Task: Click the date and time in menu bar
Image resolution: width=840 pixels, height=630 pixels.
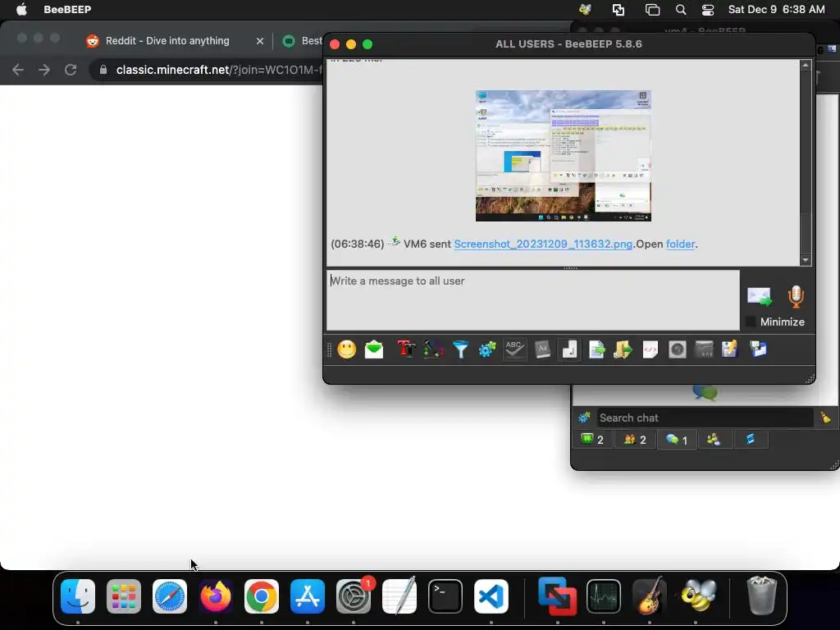Action: pos(776,10)
